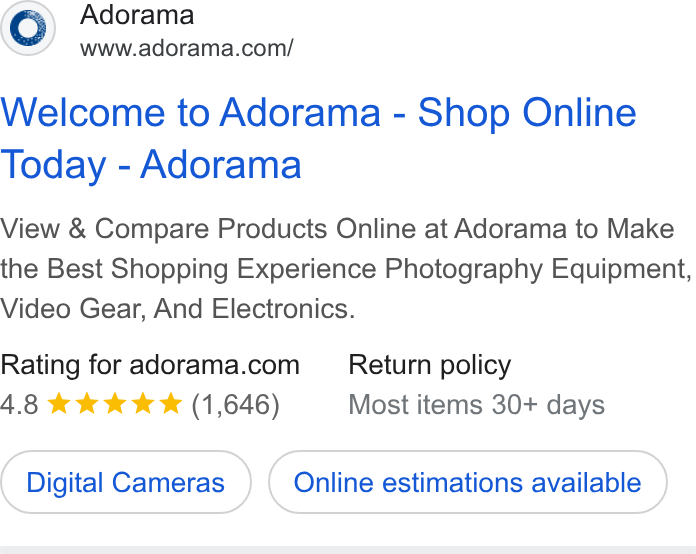Click the Photography Equipment words in snippet
The width and height of the screenshot is (696, 554).
point(538,269)
